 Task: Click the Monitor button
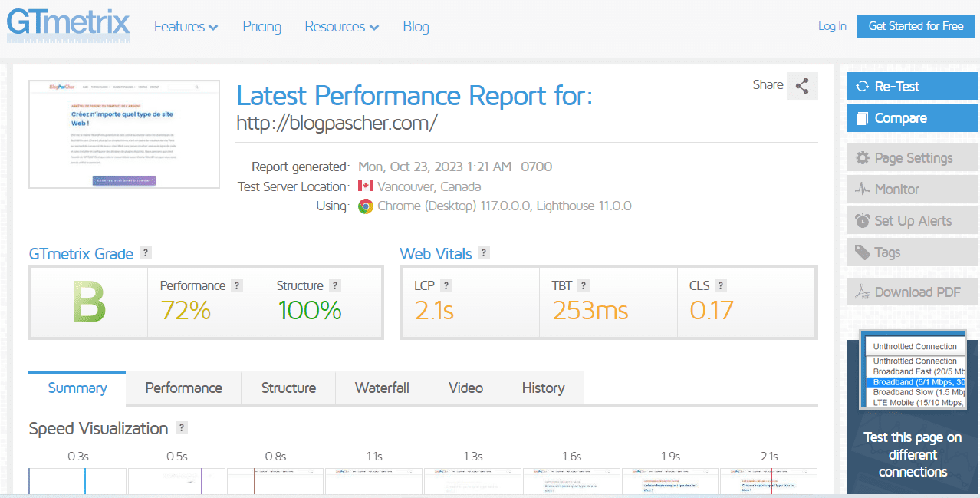tap(913, 190)
